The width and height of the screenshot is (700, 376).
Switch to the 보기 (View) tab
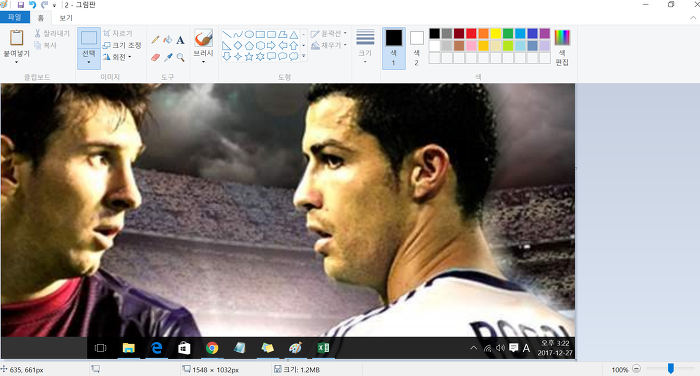click(x=66, y=18)
